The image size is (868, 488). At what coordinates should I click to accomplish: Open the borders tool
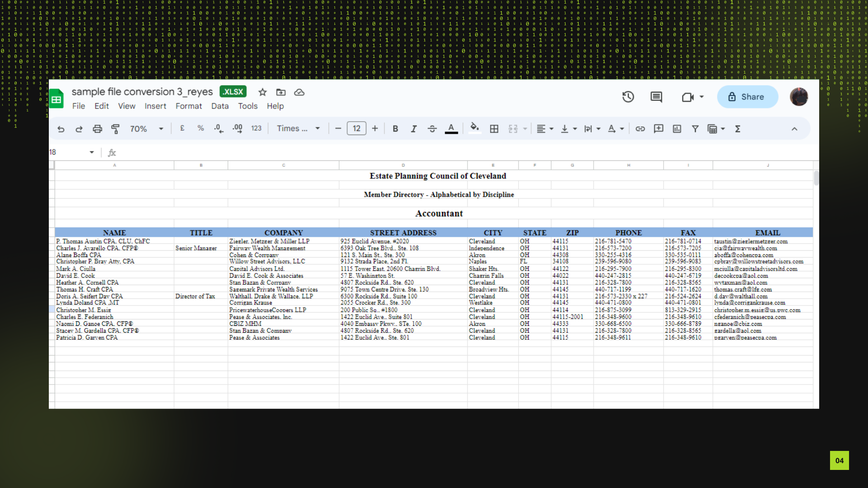pyautogui.click(x=494, y=129)
